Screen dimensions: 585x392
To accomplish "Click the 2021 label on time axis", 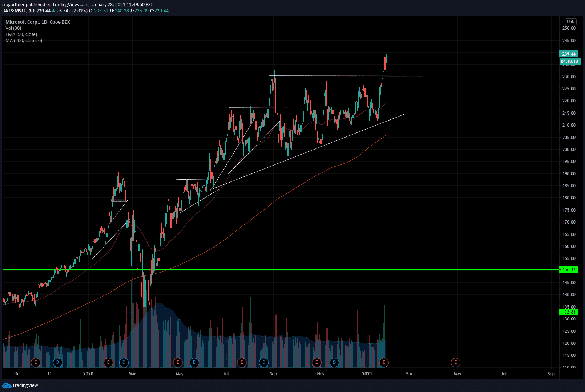I will pos(367,374).
